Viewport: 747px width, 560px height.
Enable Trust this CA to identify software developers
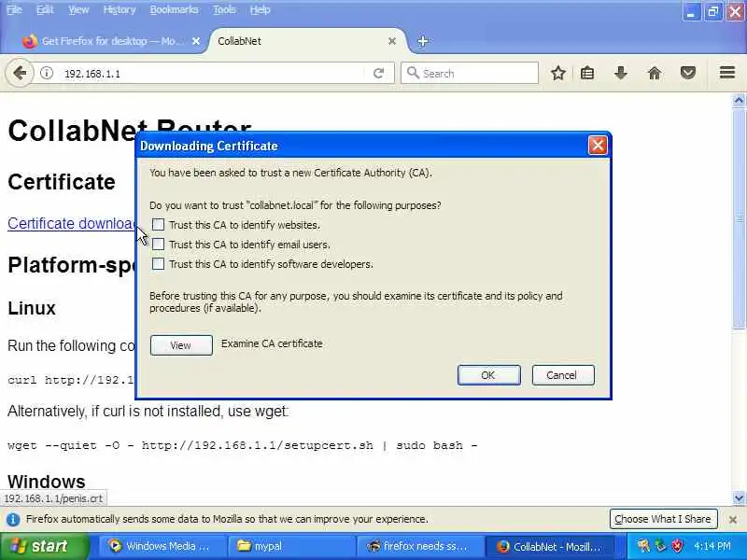158,264
